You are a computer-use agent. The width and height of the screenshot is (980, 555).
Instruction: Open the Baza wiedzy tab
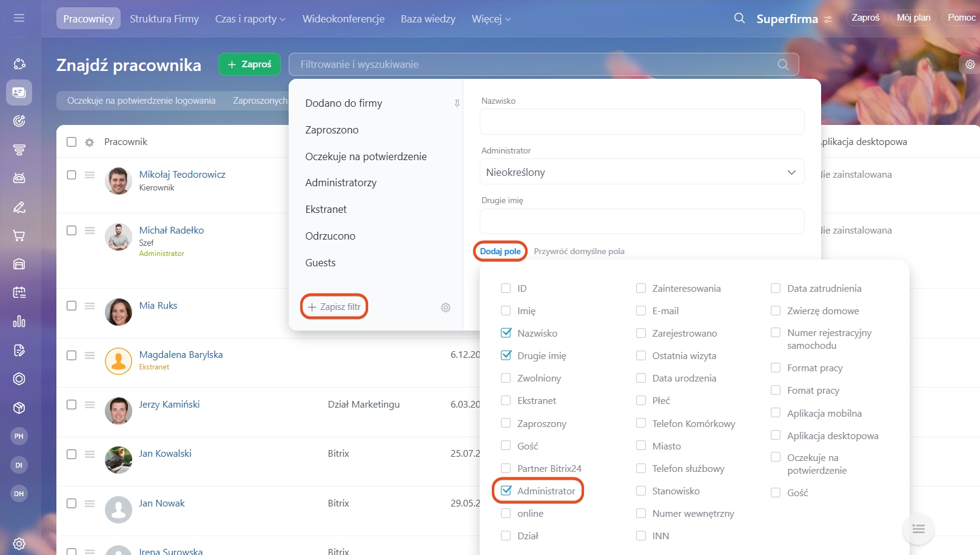point(428,19)
